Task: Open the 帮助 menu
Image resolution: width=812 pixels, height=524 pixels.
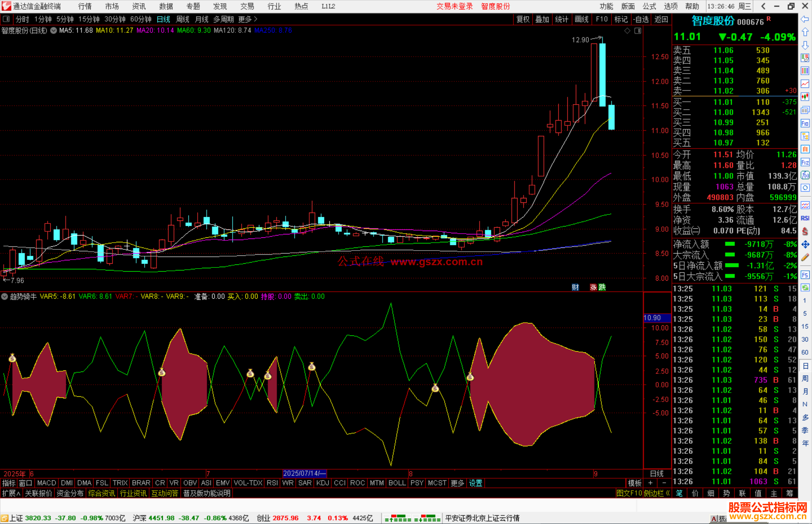Action: click(692, 6)
